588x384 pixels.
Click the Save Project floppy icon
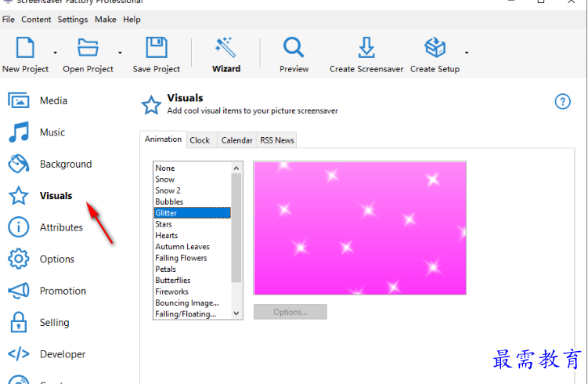coord(157,47)
